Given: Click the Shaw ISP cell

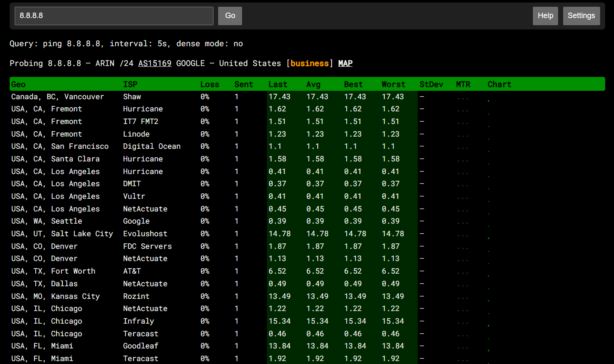Looking at the screenshot, I should pyautogui.click(x=132, y=97).
